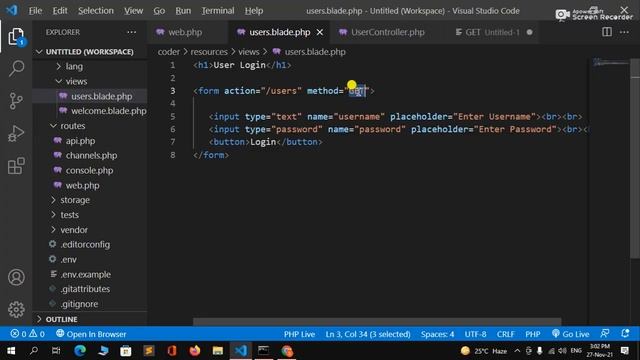Click the Go Live status button
640x360 pixels.
point(570,334)
